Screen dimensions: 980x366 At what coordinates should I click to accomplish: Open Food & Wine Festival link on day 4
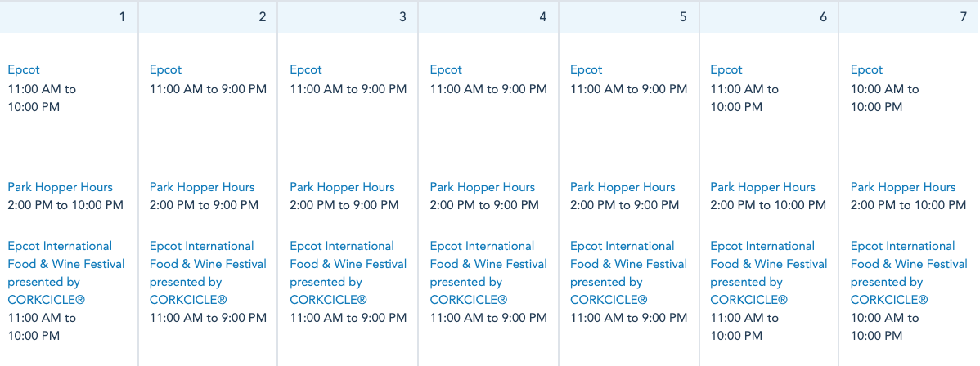tap(488, 264)
